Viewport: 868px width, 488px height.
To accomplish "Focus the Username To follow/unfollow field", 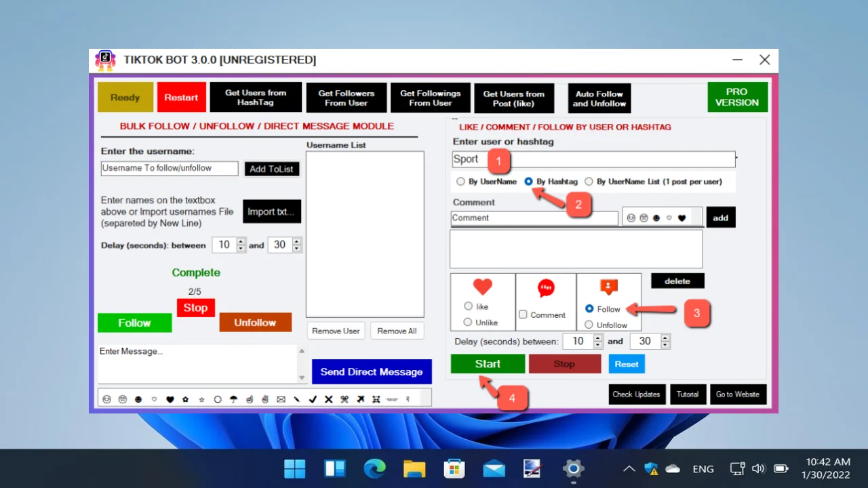I will point(170,168).
